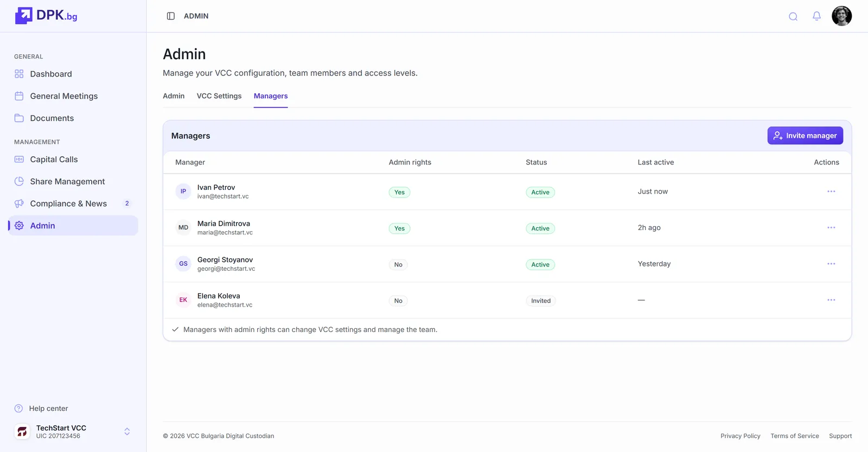Image resolution: width=868 pixels, height=452 pixels.
Task: Click the Admin gear icon
Action: coord(19,226)
